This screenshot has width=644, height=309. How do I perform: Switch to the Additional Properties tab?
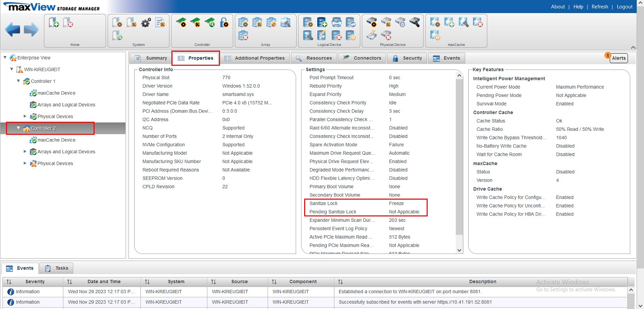click(x=254, y=58)
